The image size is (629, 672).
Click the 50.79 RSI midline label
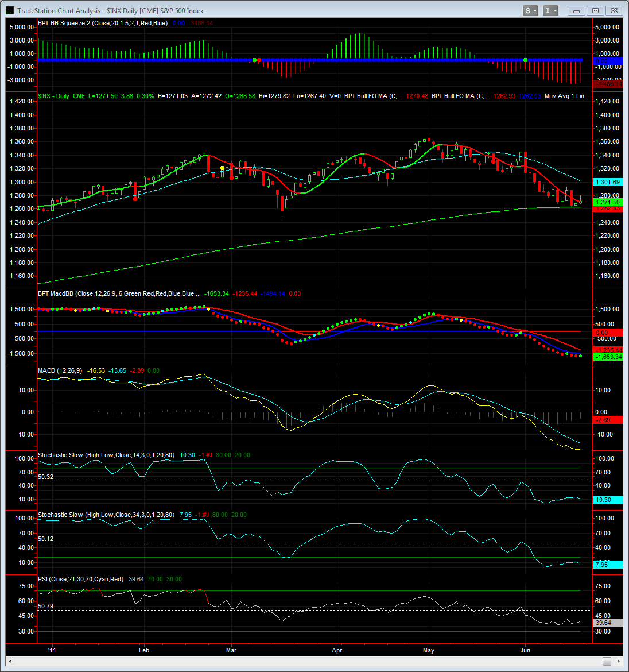coord(46,607)
